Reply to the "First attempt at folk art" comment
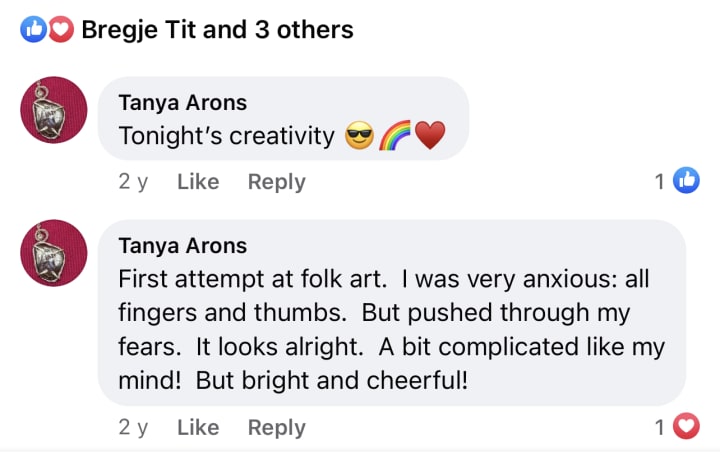720x459 pixels. (276, 427)
